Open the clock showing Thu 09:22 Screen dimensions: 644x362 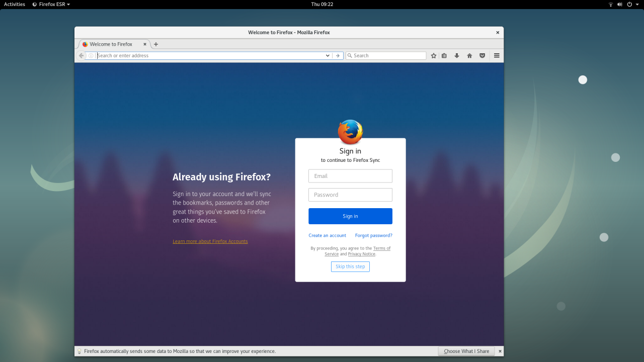(322, 4)
